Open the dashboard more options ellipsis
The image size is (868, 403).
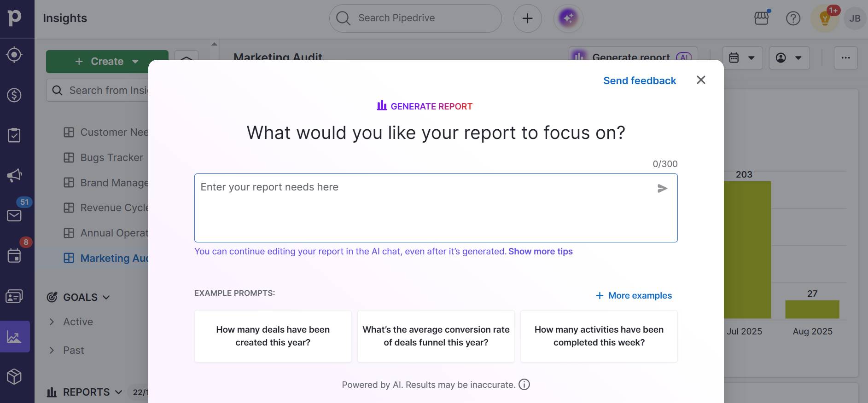click(846, 58)
